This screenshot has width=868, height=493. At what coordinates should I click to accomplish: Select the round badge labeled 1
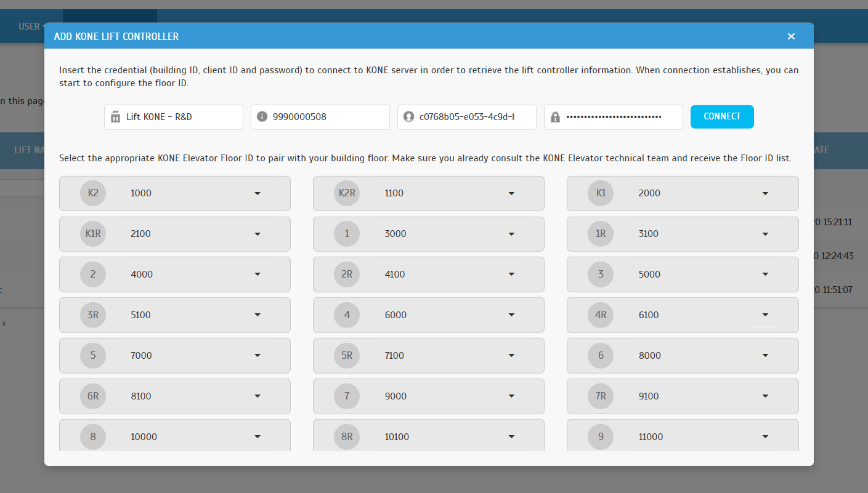coord(347,234)
